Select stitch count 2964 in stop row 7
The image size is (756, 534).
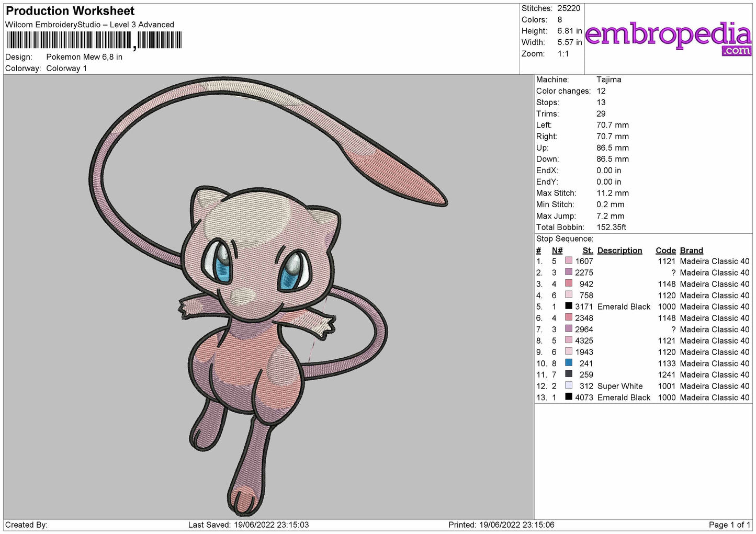coord(584,330)
